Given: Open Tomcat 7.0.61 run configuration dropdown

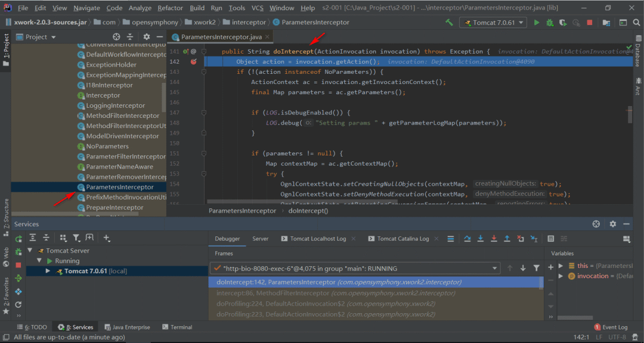Looking at the screenshot, I should click(x=493, y=23).
